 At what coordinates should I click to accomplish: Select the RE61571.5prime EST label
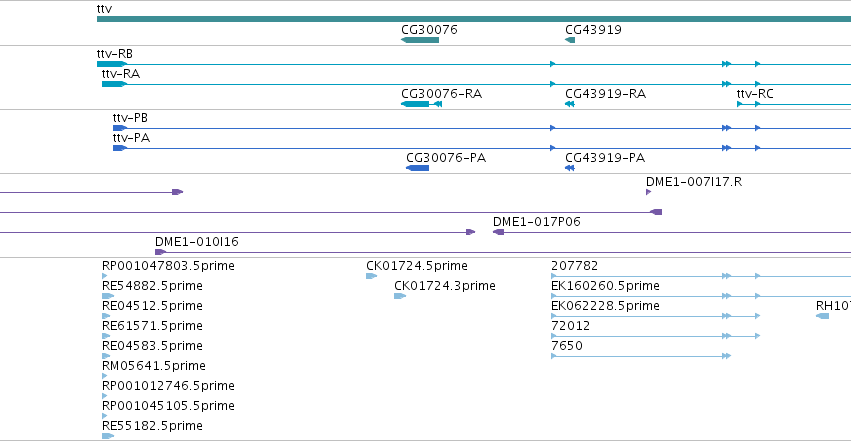coord(152,326)
